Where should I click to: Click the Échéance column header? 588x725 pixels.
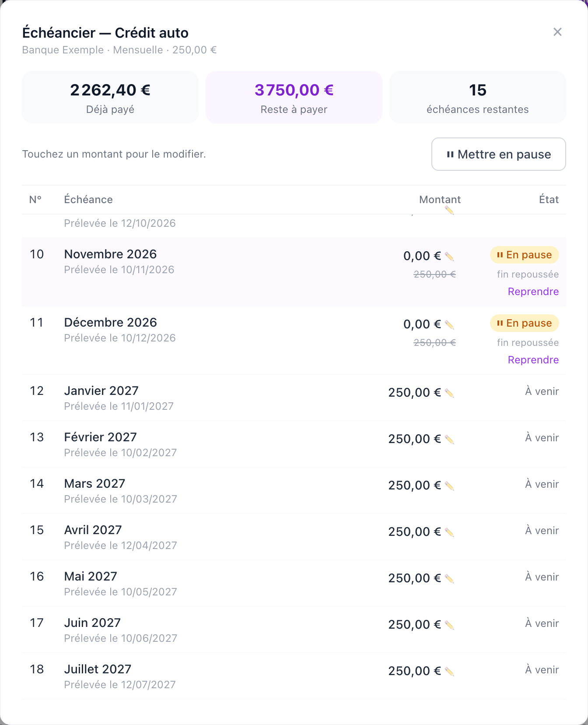point(88,200)
